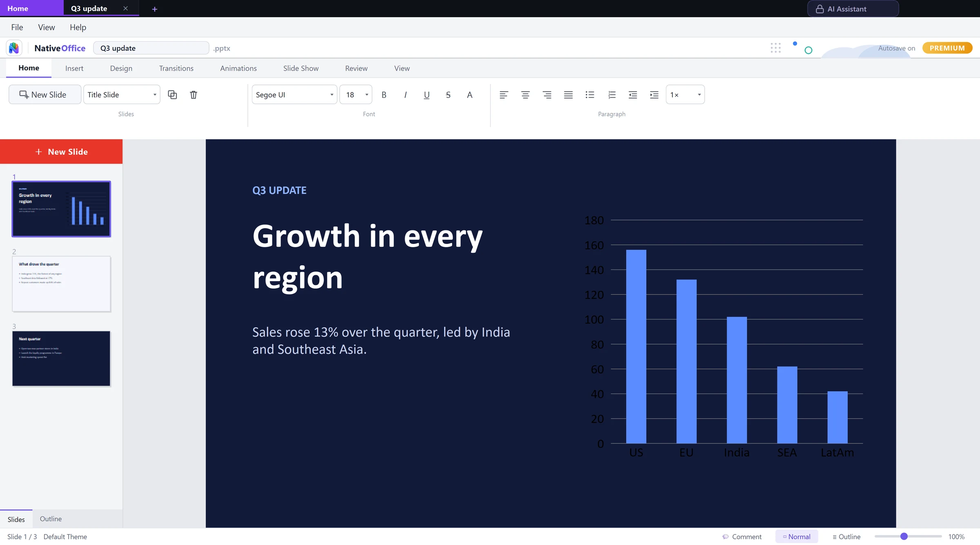Viewport: 980px width, 545px height.
Task: Switch to Outline tab in slide panel
Action: [51, 519]
